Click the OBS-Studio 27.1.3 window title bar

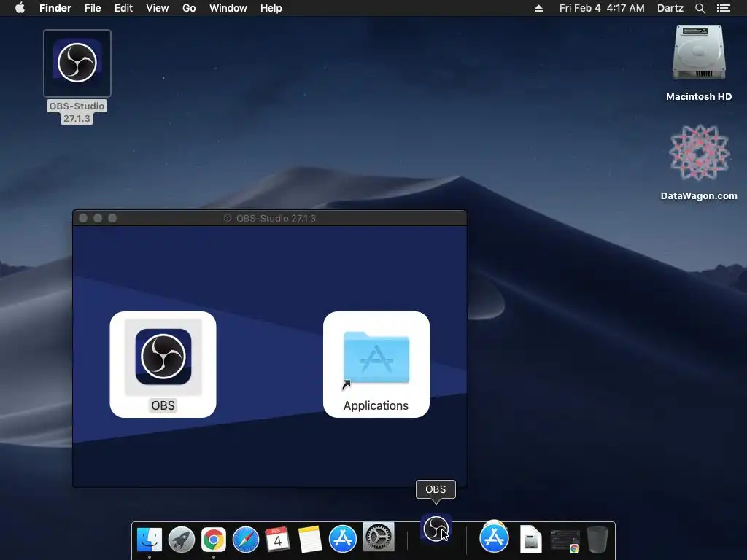(270, 218)
